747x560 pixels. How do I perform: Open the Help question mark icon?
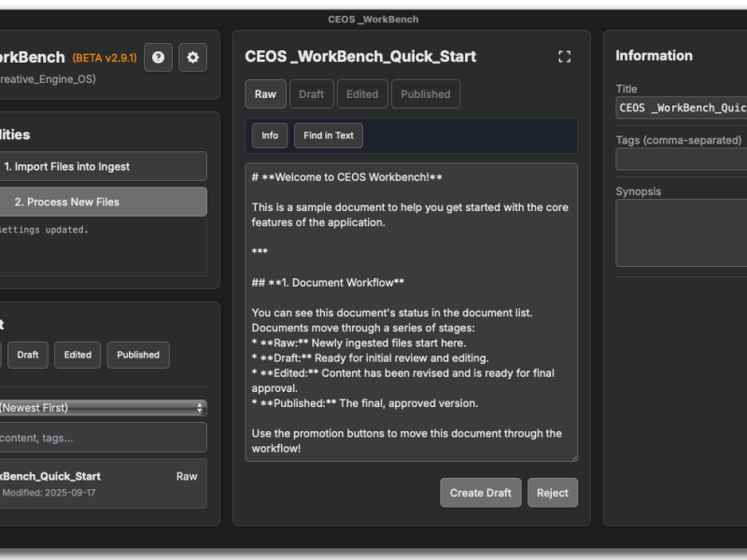point(159,57)
